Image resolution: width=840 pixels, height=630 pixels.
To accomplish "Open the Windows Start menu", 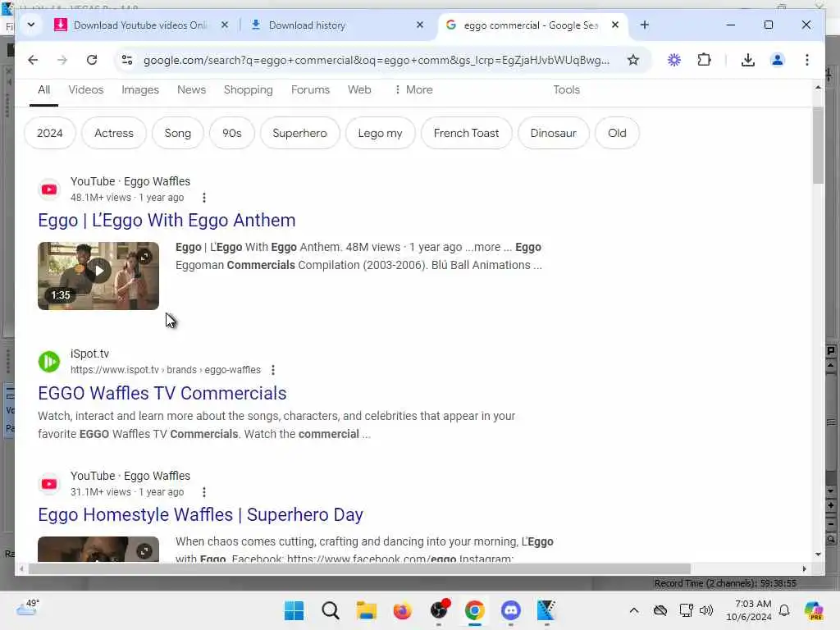I will (x=294, y=610).
